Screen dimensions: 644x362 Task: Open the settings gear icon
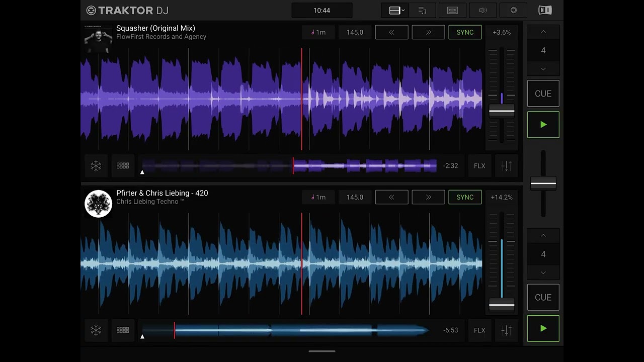click(x=513, y=10)
